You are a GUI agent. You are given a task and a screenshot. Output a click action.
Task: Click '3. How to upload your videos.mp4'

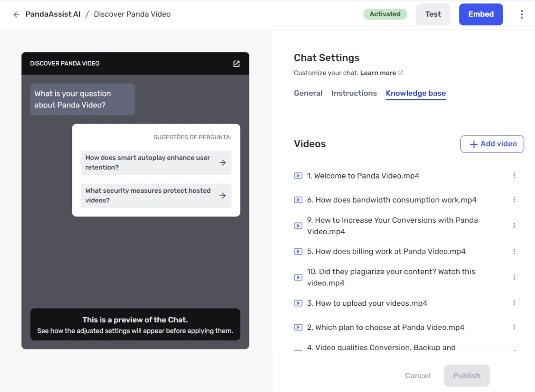click(367, 303)
